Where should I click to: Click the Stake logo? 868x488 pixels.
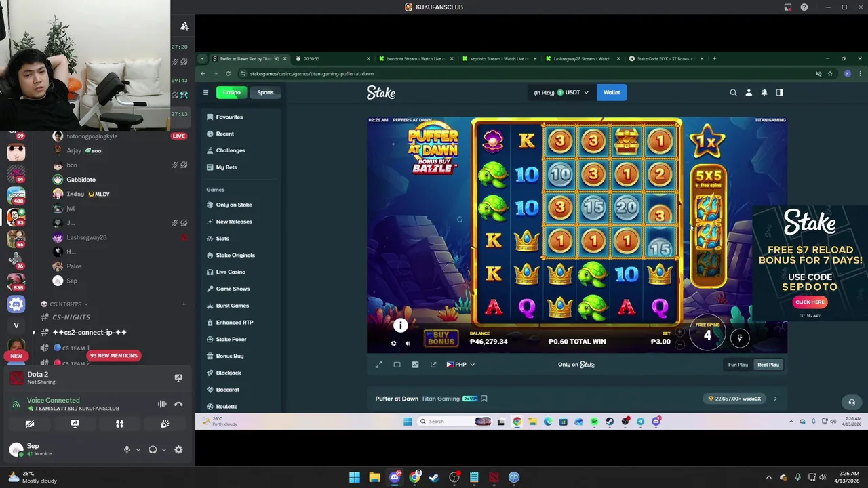pos(381,93)
